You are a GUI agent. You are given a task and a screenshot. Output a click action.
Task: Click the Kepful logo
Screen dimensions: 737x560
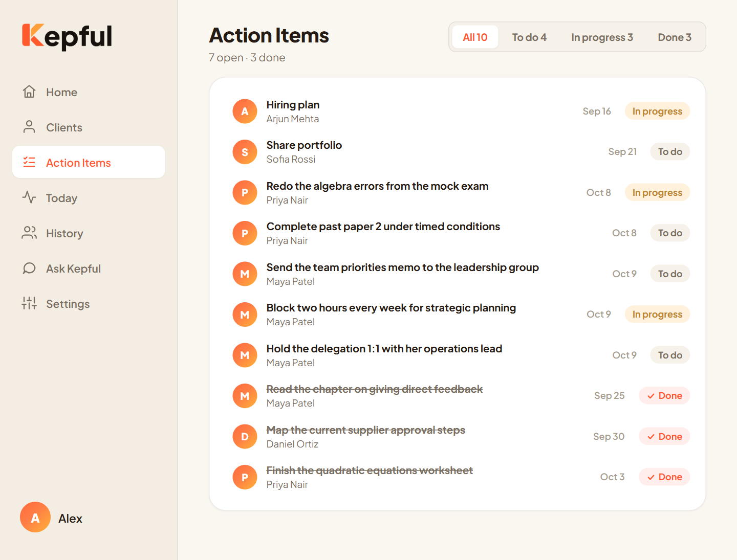67,37
